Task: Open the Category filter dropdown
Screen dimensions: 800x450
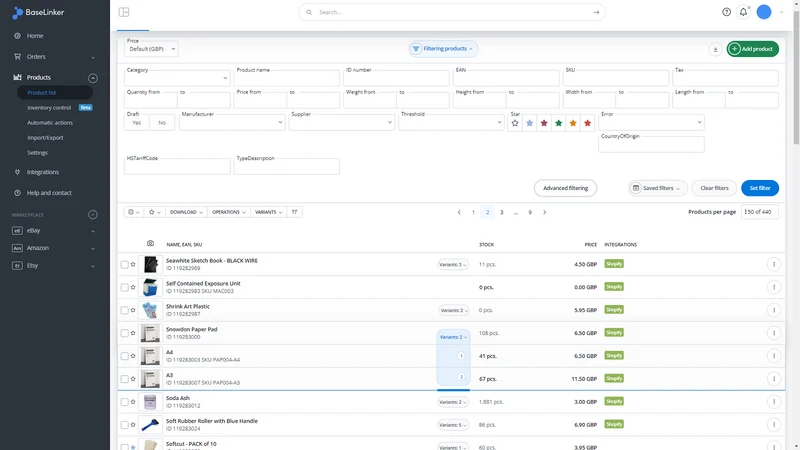Action: (177, 78)
